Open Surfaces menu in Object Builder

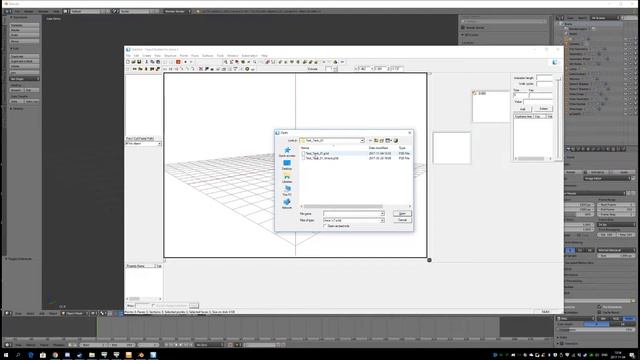(x=208, y=56)
